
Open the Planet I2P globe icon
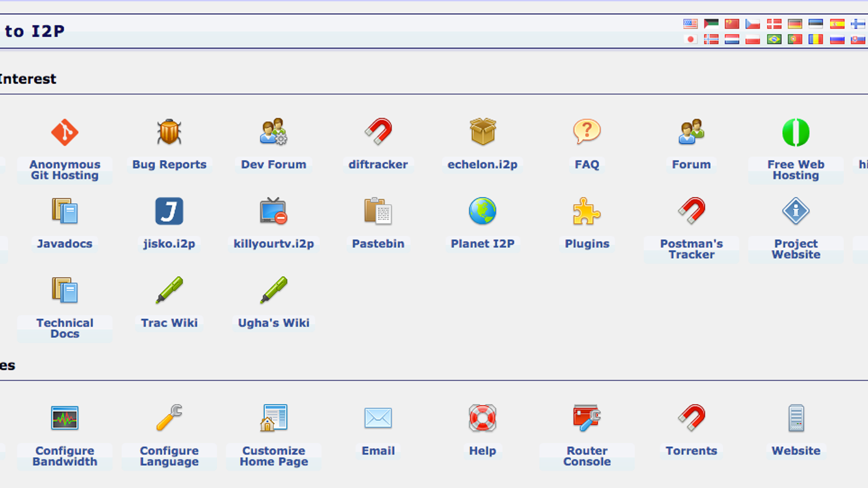[x=483, y=211]
